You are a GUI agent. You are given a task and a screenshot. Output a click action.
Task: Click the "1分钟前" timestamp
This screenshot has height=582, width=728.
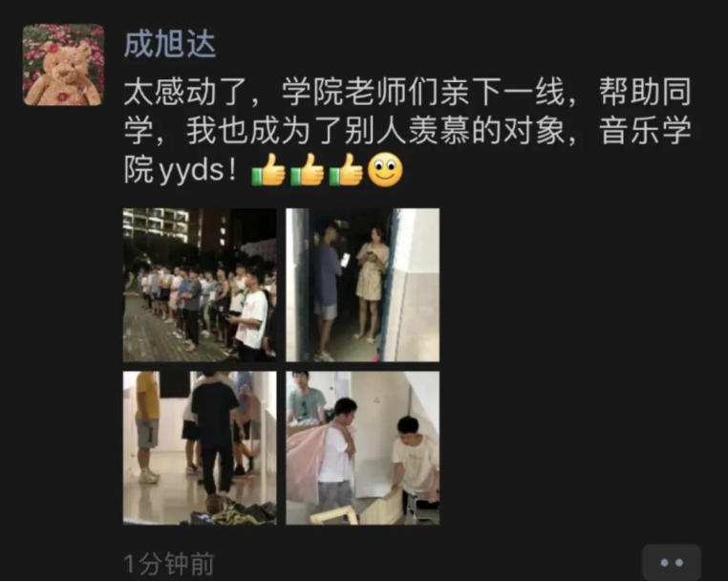coord(169,564)
